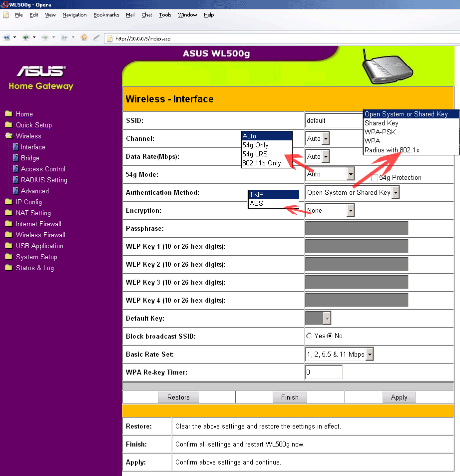Screen dimensions: 460x476
Task: Click the WEP Key 1 input field
Action: pos(357,246)
